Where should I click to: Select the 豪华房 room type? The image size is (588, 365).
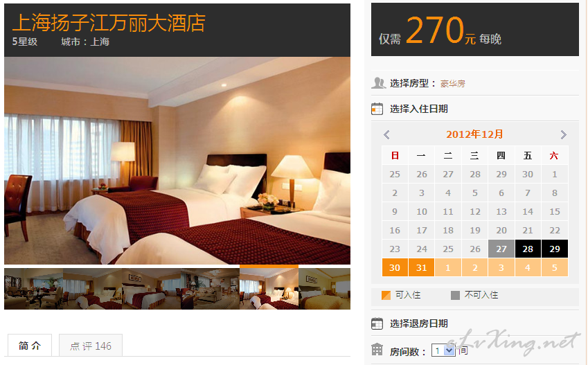coord(453,84)
